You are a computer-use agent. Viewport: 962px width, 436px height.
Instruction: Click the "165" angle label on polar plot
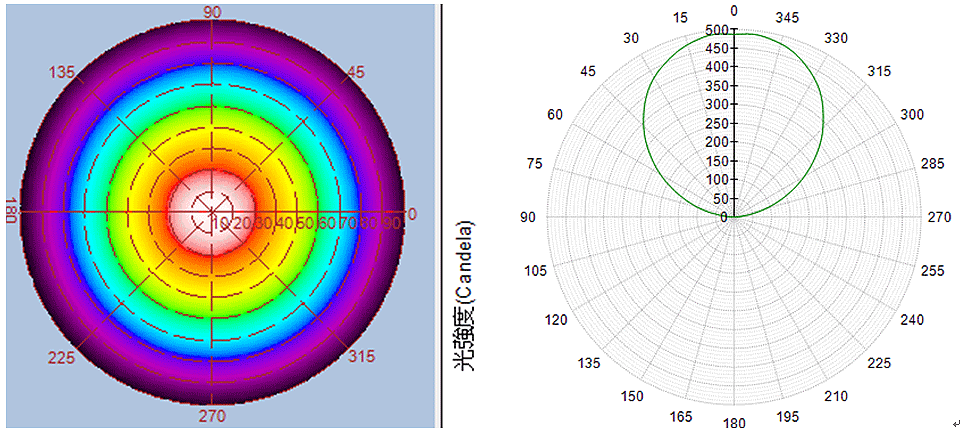click(680, 416)
